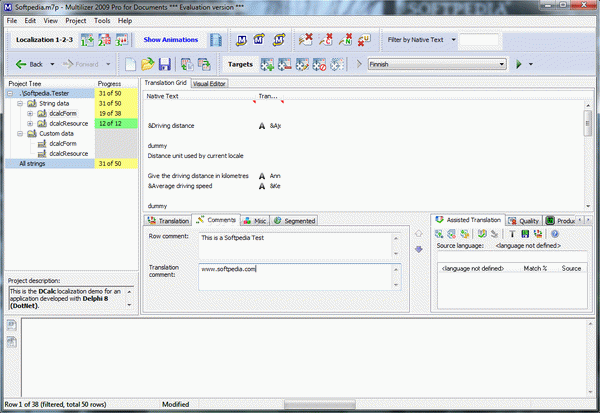The width and height of the screenshot is (600, 413).
Task: Save the project with the floppy disk icon
Action: click(x=165, y=64)
